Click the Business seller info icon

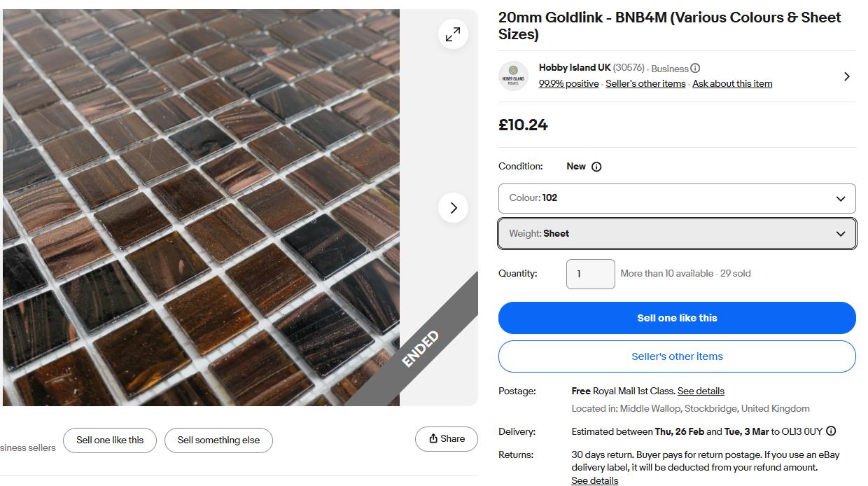coord(695,69)
